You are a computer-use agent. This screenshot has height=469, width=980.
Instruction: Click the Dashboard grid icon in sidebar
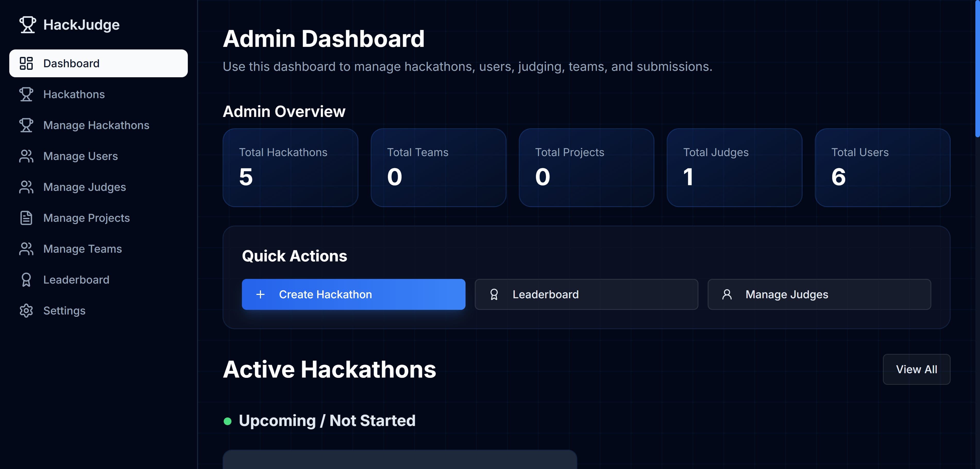pos(26,64)
